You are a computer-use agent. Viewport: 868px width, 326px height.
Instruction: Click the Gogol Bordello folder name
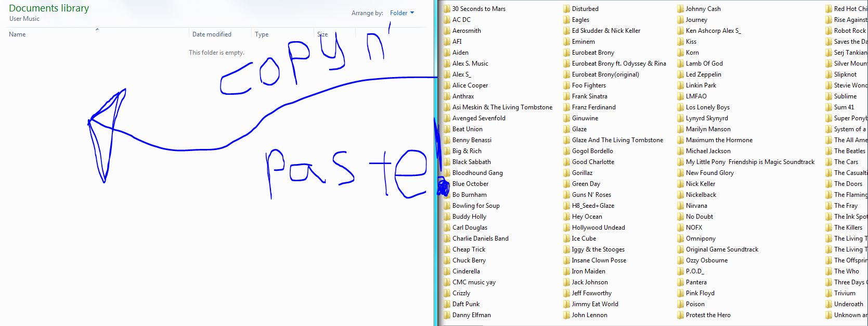coord(592,151)
